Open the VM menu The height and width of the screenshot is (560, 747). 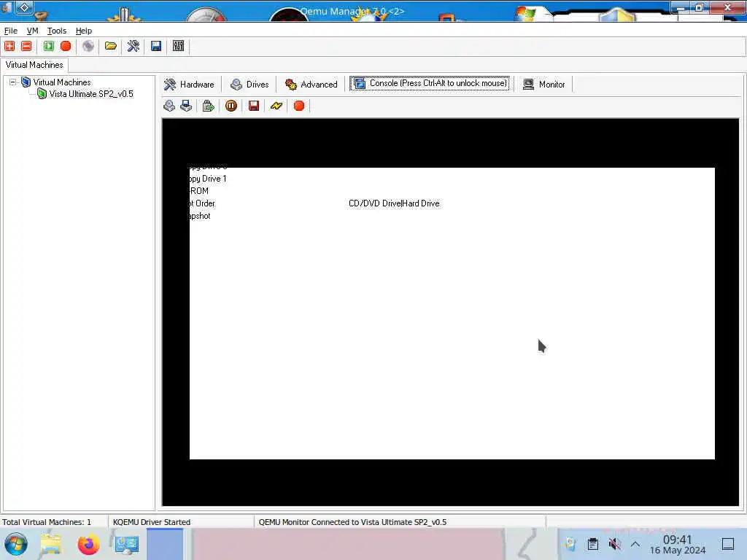(32, 31)
